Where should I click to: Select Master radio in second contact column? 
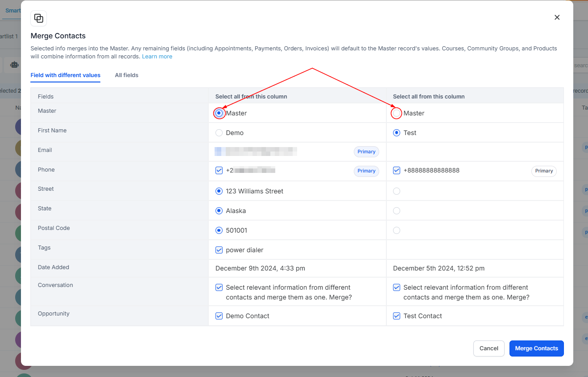[x=397, y=113]
